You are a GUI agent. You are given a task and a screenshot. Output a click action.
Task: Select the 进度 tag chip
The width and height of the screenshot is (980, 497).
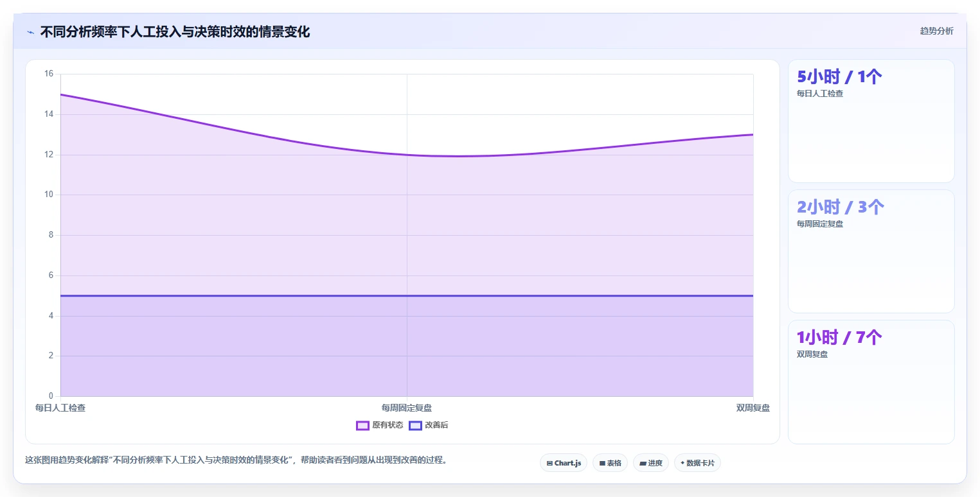(651, 463)
